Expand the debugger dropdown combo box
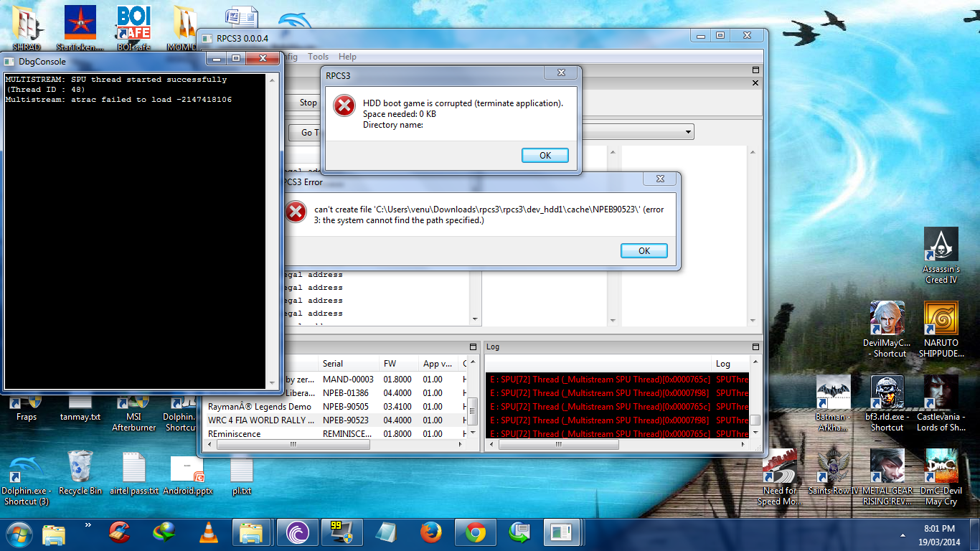The height and width of the screenshot is (551, 980). point(688,132)
